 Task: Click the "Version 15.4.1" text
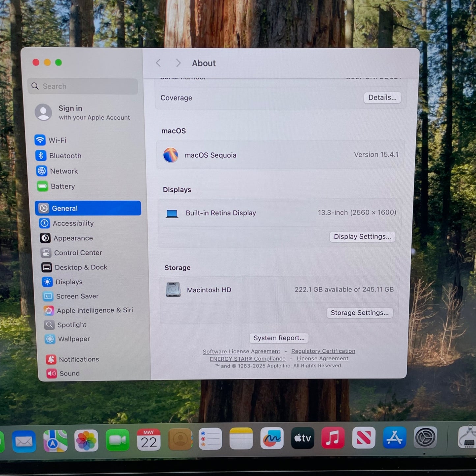tap(376, 154)
